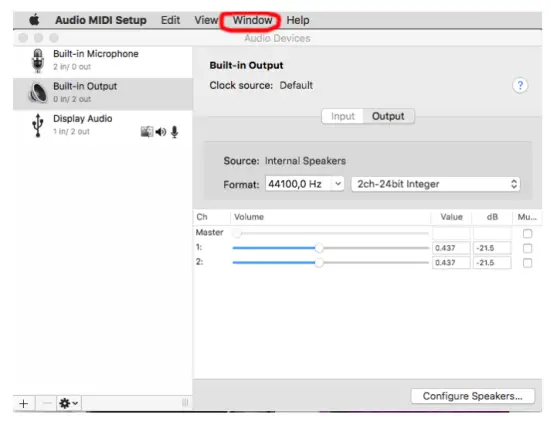Open the Audio MIDI Setup menu
This screenshot has width=550, height=425.
coord(101,20)
